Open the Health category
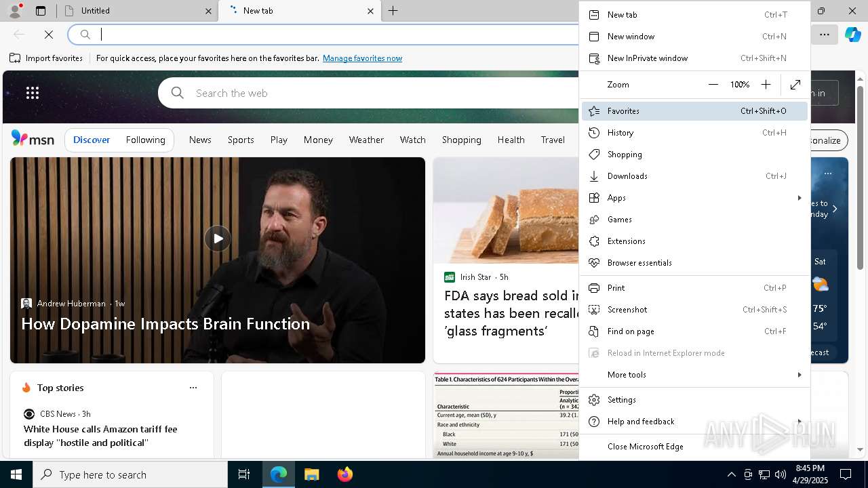This screenshot has width=868, height=488. click(511, 140)
